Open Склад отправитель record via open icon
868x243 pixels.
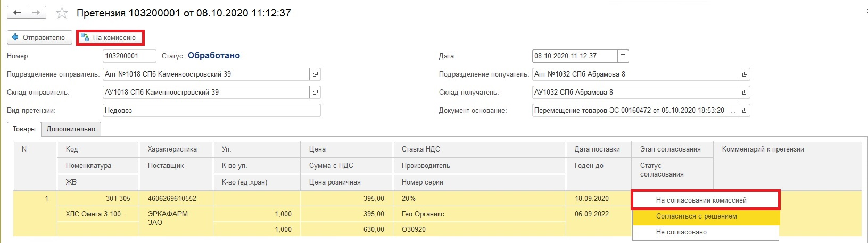pos(315,93)
